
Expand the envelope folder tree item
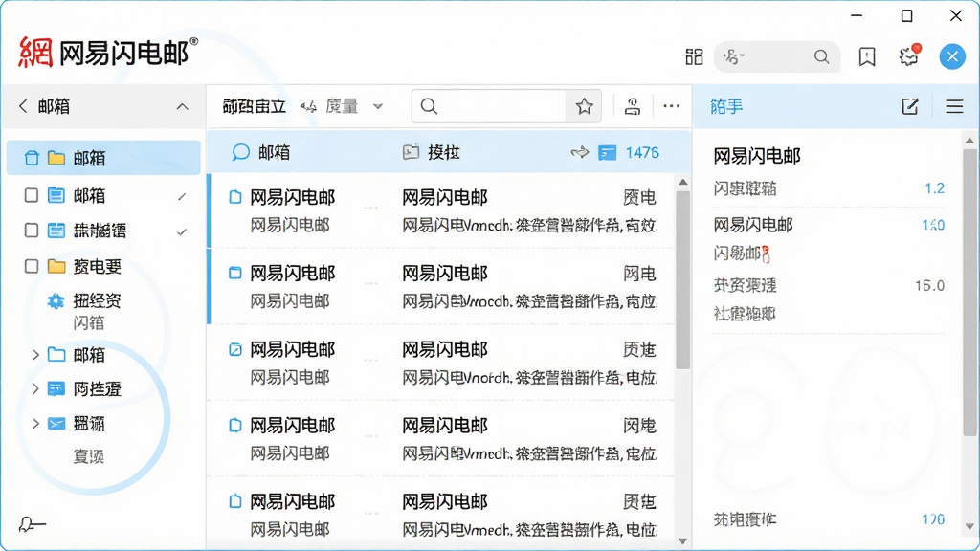pos(35,424)
